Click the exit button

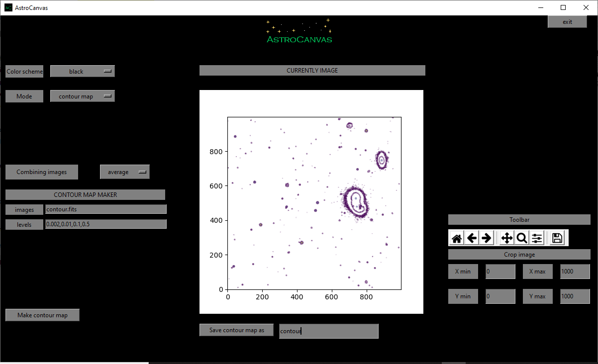point(567,21)
